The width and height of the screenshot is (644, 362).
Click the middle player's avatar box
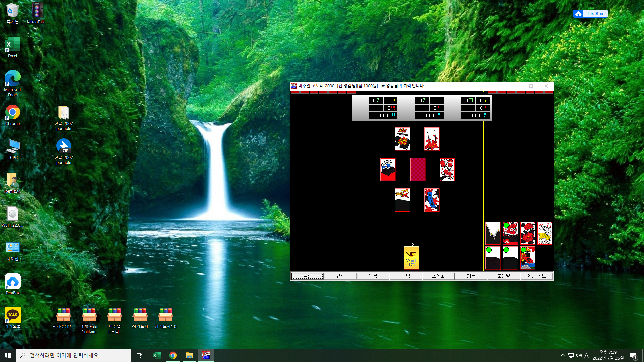click(407, 108)
